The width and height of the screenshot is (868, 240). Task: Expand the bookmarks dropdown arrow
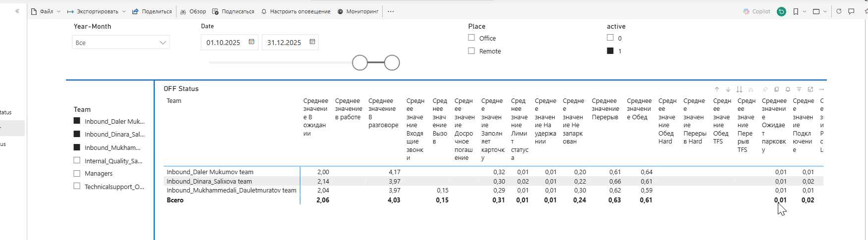click(804, 11)
